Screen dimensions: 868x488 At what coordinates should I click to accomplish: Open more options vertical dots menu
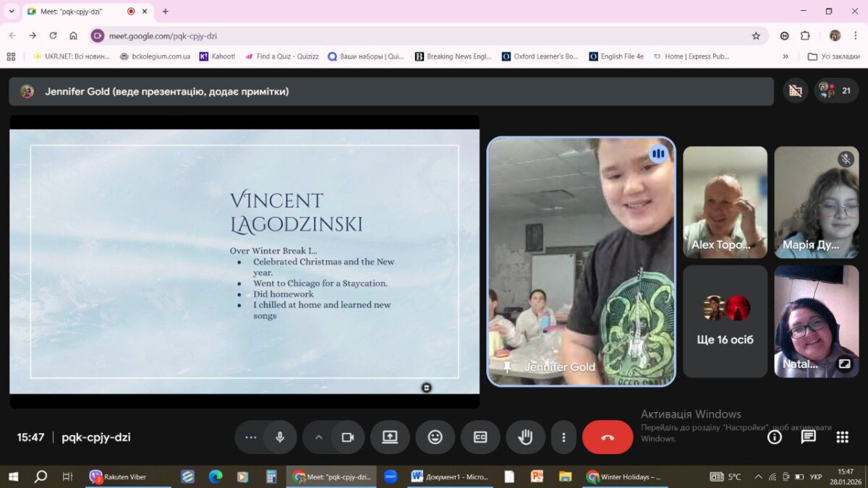click(563, 437)
